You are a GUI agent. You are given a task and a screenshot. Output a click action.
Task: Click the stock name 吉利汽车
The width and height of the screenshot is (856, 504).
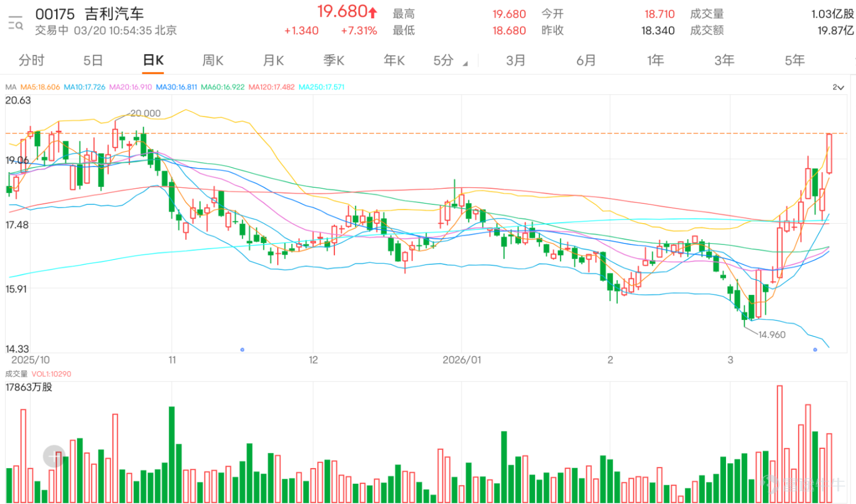point(114,13)
